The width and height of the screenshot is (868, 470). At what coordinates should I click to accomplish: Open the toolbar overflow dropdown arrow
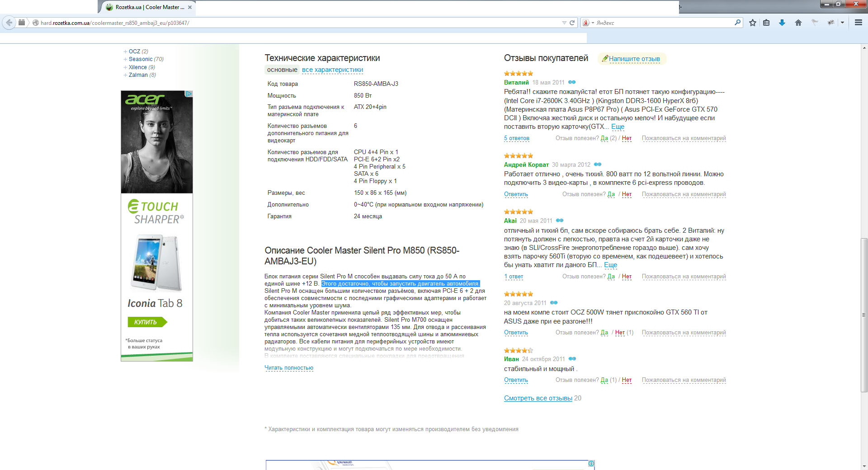point(842,23)
